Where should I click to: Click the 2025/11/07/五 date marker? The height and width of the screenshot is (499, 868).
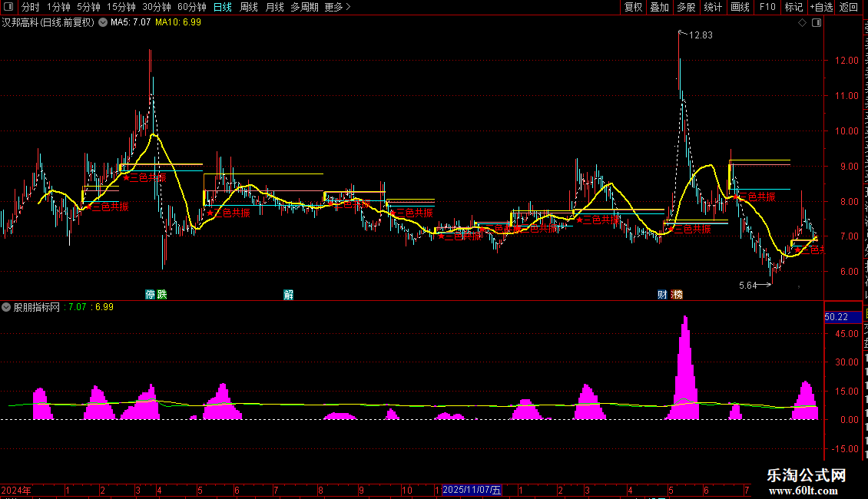tap(472, 490)
